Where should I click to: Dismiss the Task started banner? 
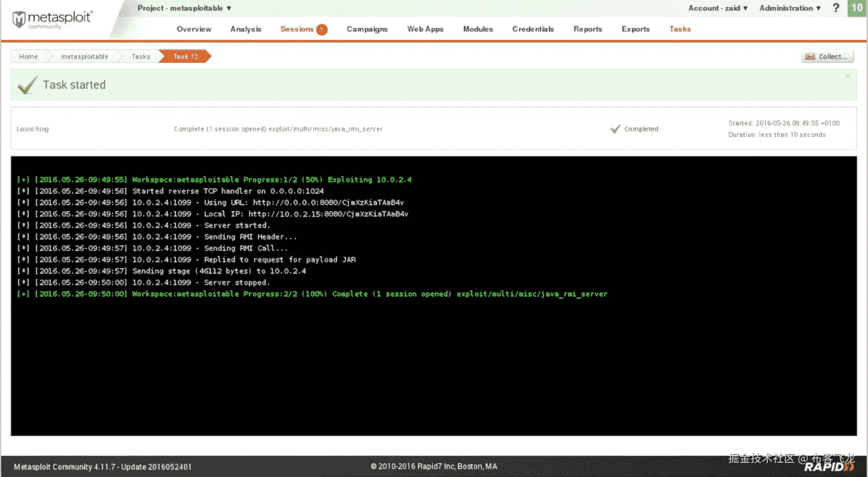[x=848, y=76]
